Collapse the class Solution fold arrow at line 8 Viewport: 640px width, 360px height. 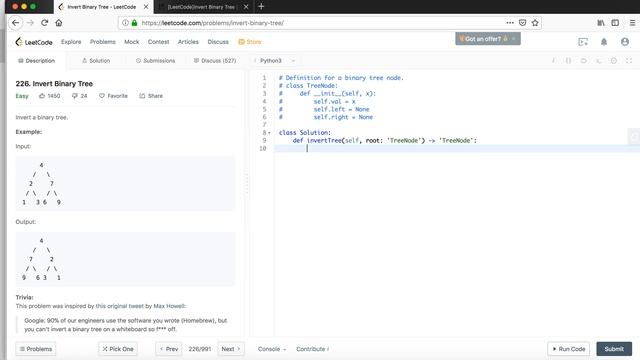pos(269,133)
